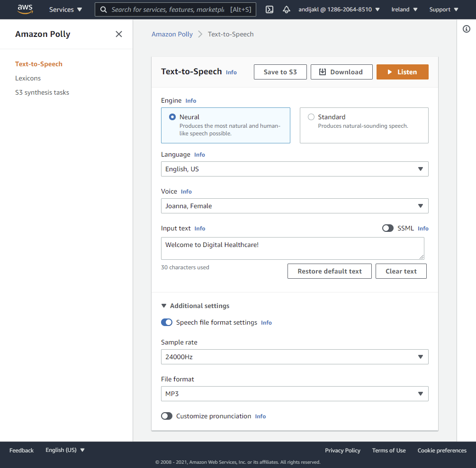Select Text-to-Speech in the sidebar
The height and width of the screenshot is (468, 476).
pos(38,64)
